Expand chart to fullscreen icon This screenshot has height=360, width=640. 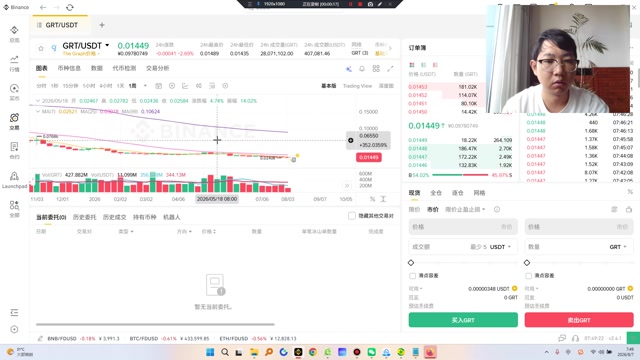point(390,69)
